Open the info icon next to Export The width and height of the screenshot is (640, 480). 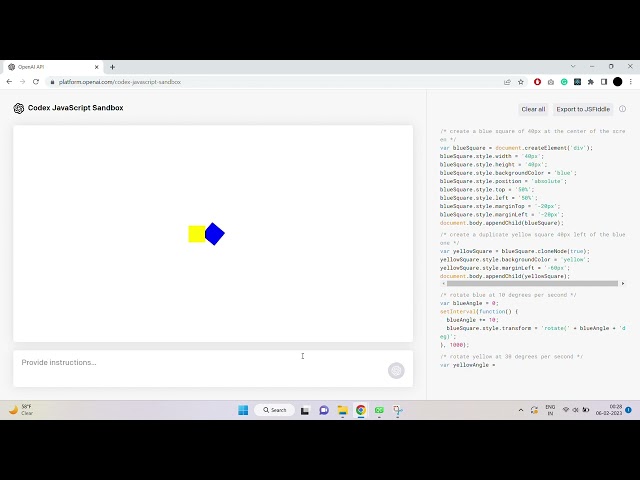(622, 109)
